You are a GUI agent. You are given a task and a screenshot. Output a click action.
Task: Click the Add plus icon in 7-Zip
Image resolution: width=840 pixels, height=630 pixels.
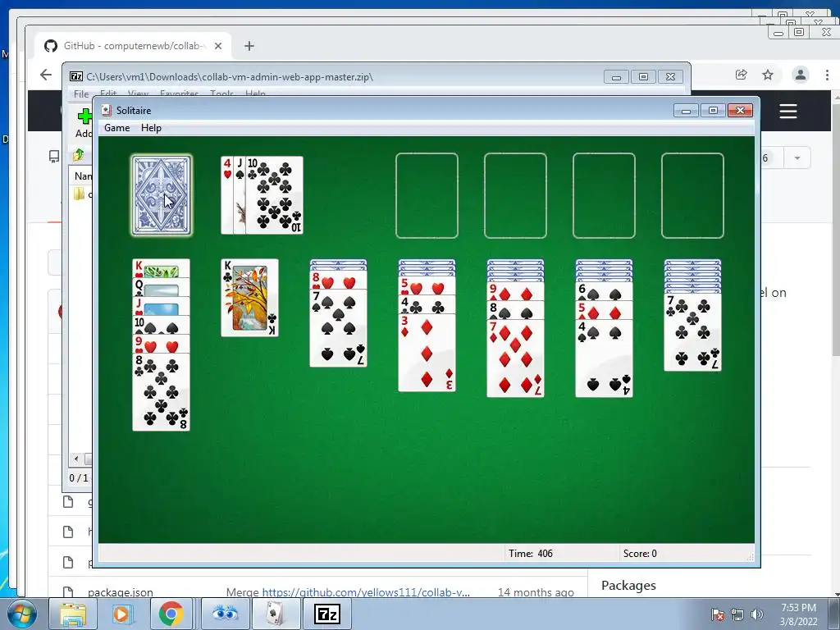pos(84,116)
